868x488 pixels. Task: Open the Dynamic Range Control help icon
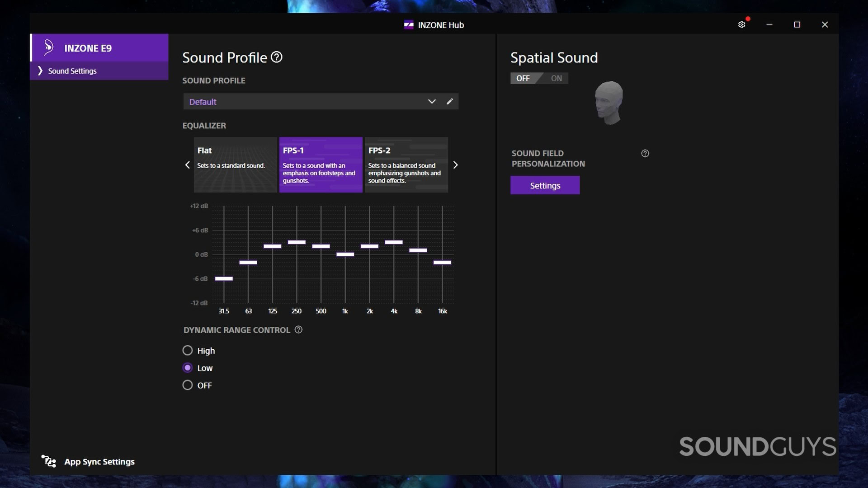pyautogui.click(x=298, y=330)
